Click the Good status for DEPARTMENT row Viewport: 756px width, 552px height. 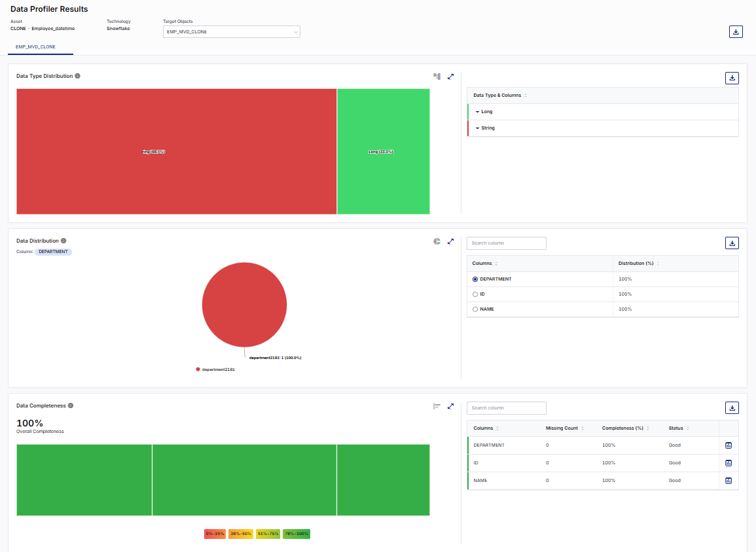675,445
